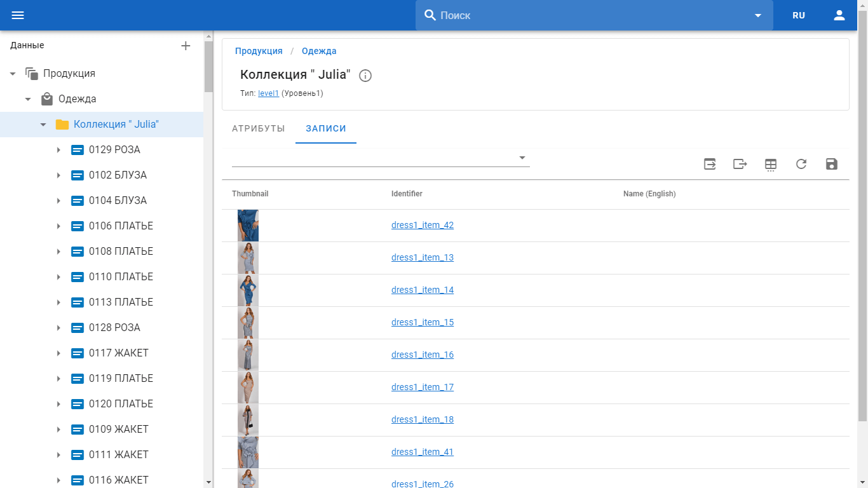Screen dimensions: 868x488
Task: Open the empty filter dropdown above the table
Action: coord(380,158)
